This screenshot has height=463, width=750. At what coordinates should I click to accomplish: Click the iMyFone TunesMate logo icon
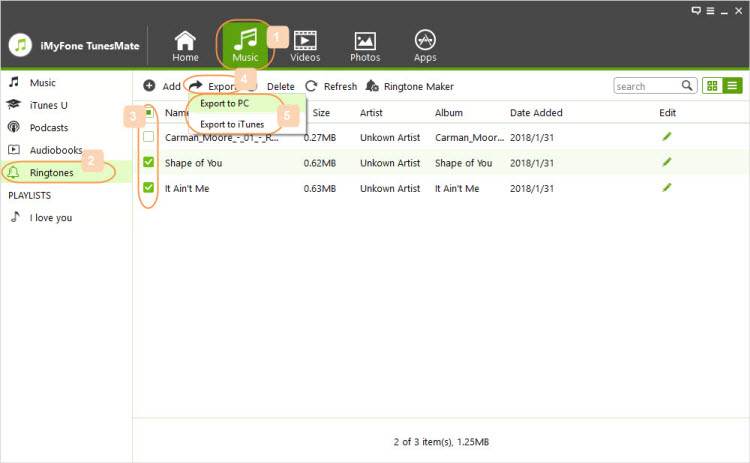[20, 45]
